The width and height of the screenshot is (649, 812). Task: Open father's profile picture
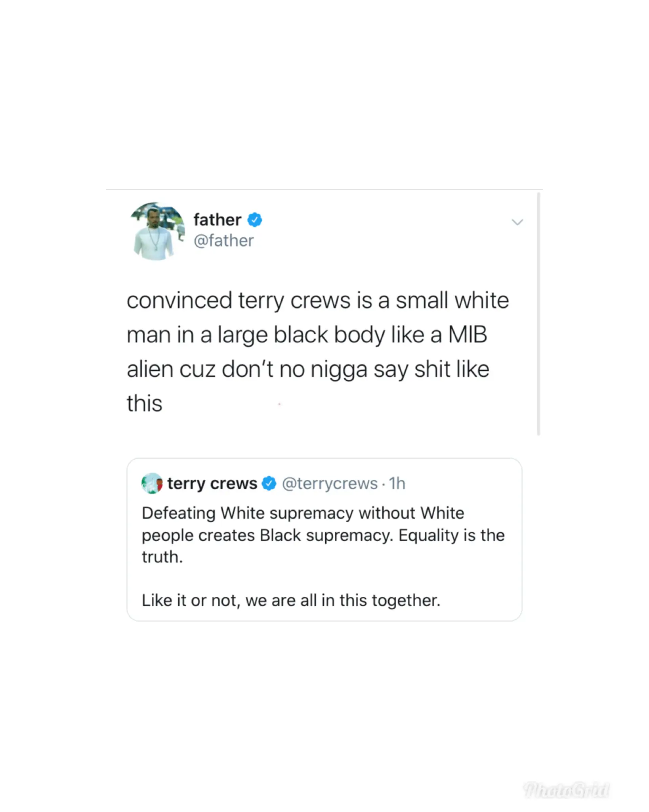pos(157,231)
